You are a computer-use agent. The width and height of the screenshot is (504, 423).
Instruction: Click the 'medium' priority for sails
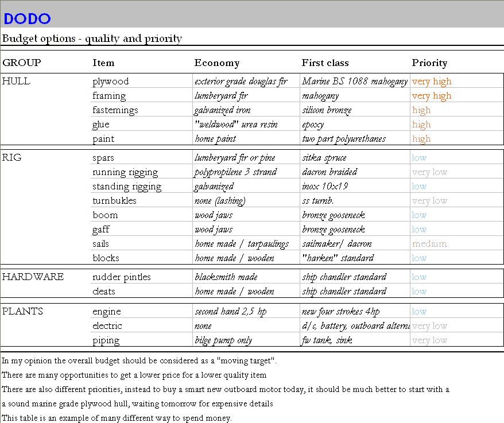click(x=429, y=244)
